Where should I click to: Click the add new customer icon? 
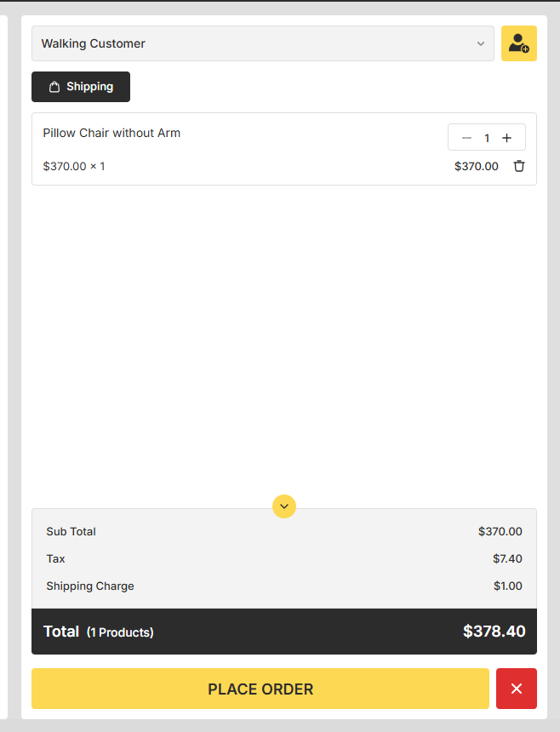tap(518, 43)
